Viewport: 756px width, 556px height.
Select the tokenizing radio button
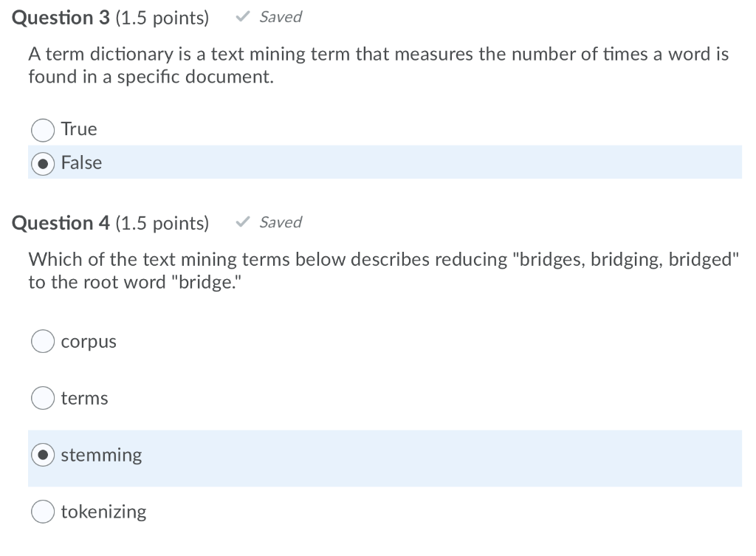point(42,511)
